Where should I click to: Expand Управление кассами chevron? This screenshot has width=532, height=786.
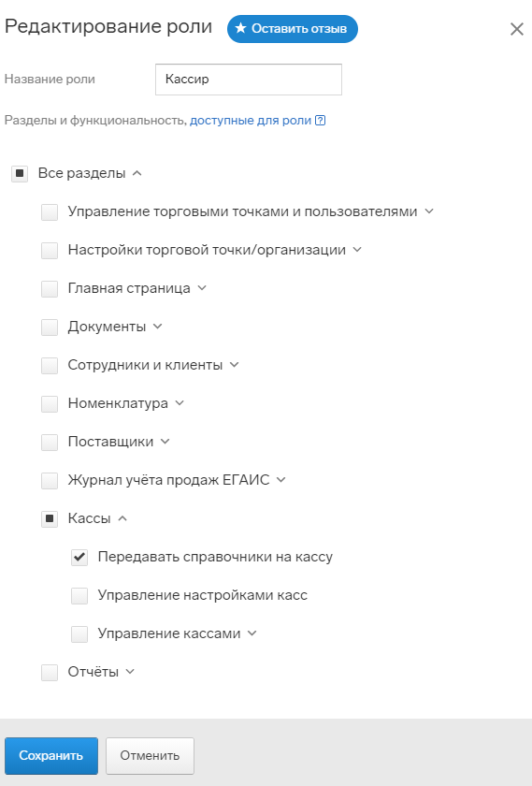[x=252, y=633]
